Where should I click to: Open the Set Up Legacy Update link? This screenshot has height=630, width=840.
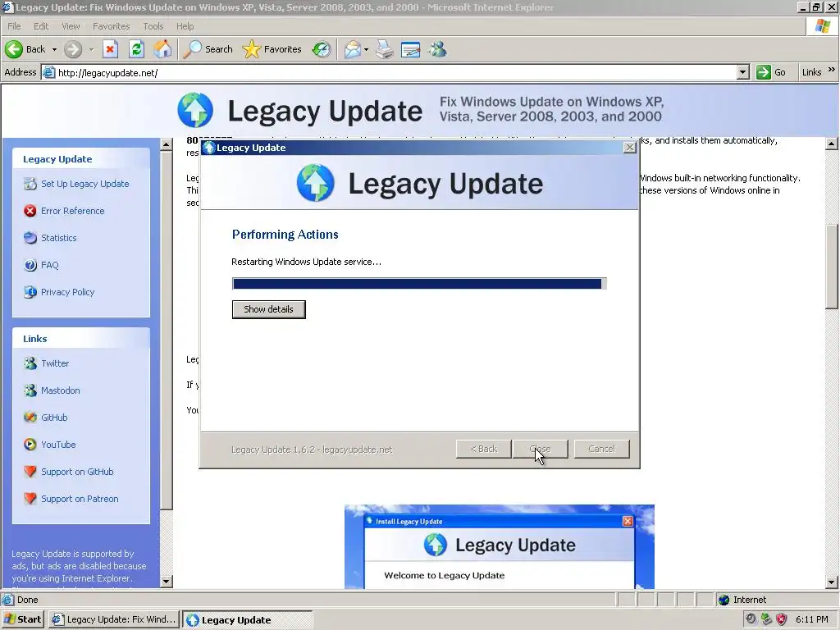coord(85,184)
